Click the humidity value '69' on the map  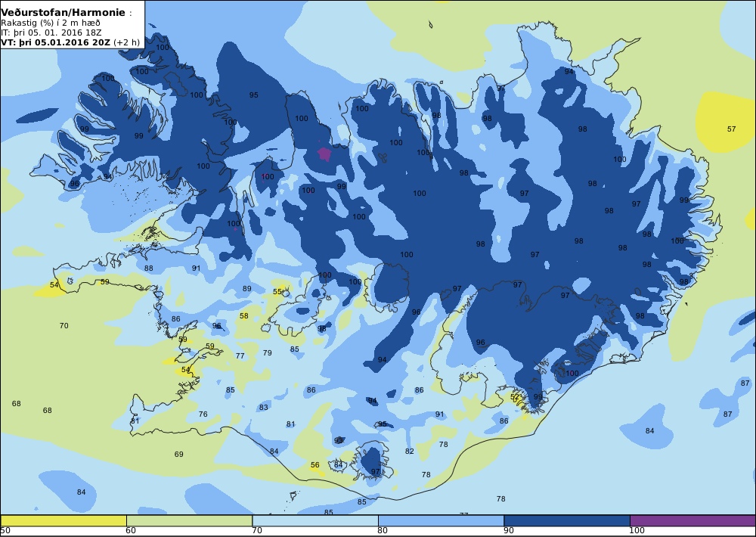pyautogui.click(x=179, y=454)
